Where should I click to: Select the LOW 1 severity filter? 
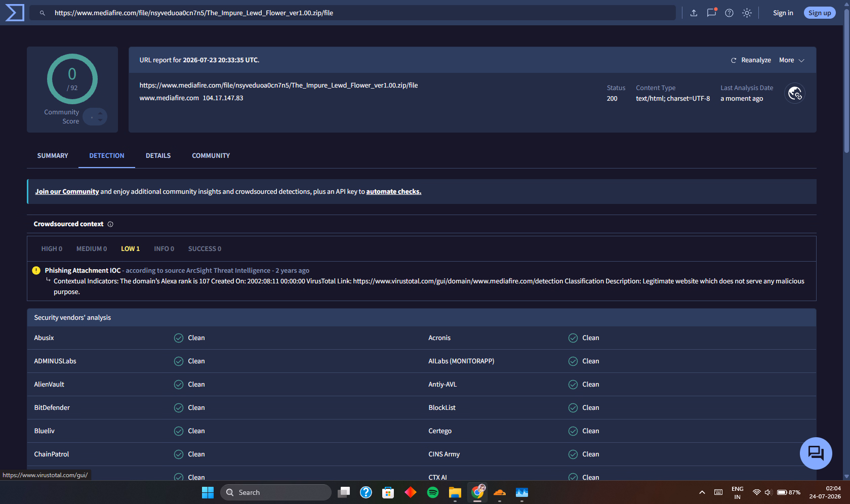click(x=130, y=249)
